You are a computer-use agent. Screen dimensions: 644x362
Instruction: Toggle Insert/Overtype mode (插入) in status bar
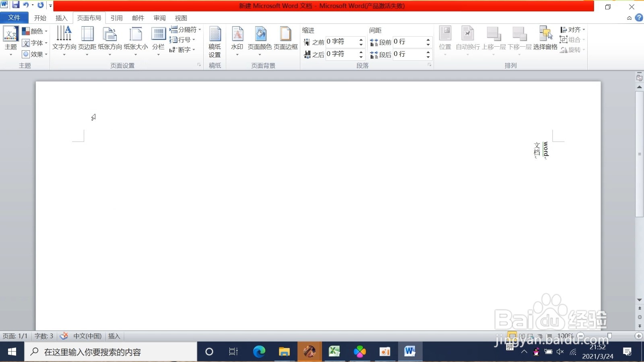pyautogui.click(x=114, y=336)
